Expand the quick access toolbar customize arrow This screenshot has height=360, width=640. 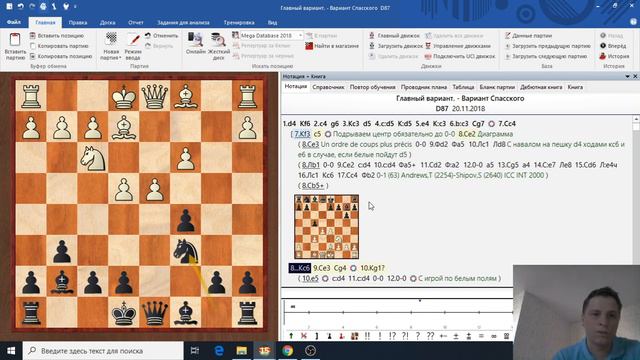coord(76,7)
